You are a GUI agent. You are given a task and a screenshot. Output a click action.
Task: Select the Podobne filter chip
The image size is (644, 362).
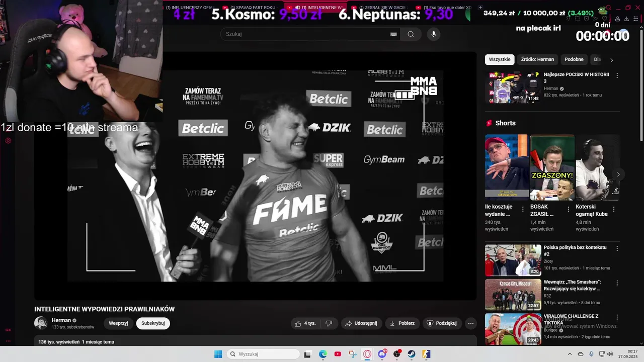[x=574, y=59]
